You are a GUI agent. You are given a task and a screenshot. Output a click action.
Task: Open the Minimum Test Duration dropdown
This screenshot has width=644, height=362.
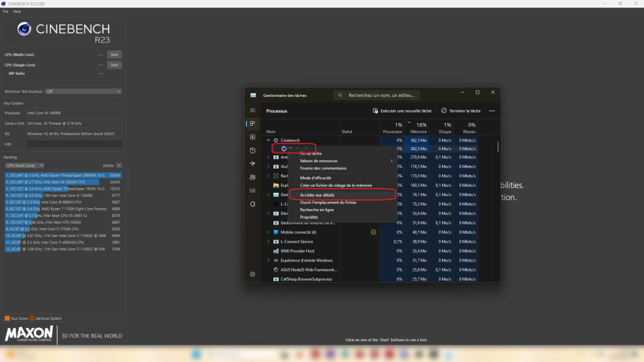pos(84,92)
